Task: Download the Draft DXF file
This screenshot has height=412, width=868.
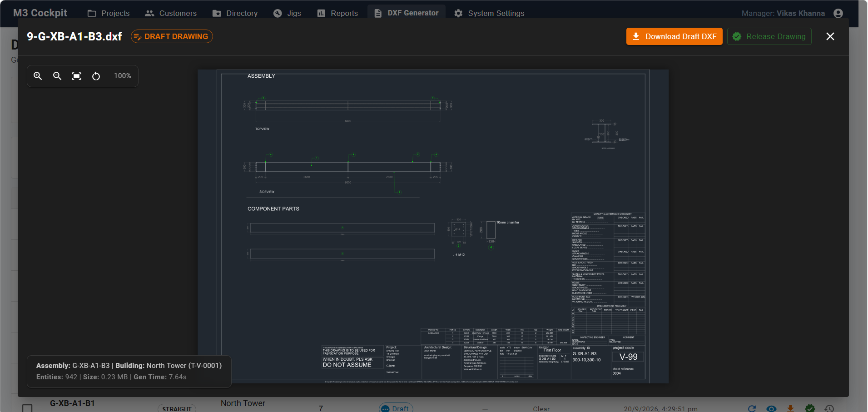Action: pos(674,36)
